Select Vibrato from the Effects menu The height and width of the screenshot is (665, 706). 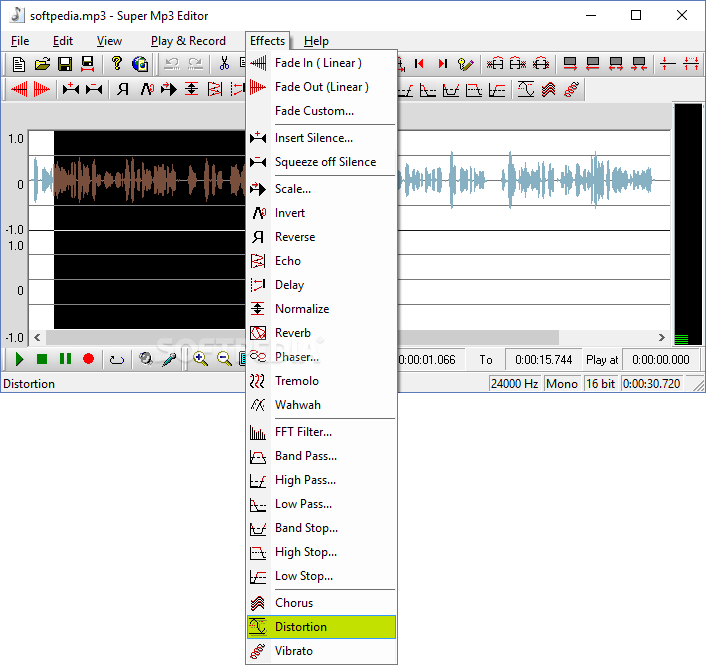click(x=321, y=651)
